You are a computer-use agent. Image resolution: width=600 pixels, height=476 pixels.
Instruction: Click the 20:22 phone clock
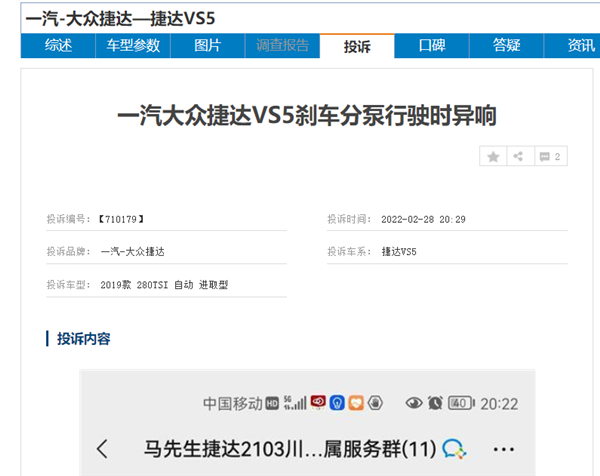click(499, 404)
